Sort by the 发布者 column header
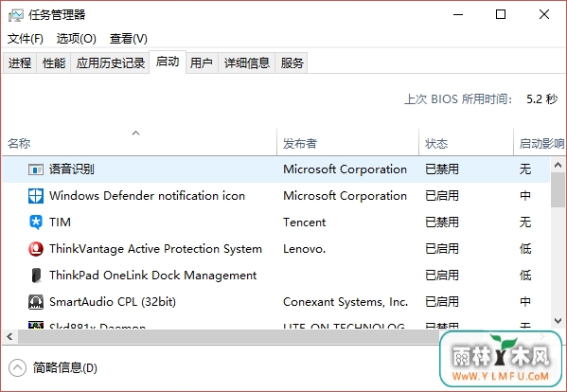Screen dimensions: 567x392 300,144
